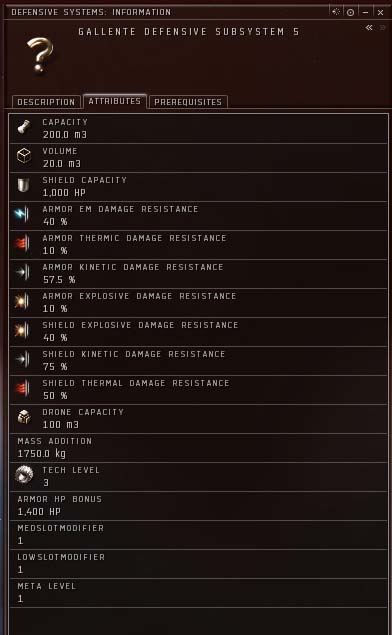392x635 pixels.
Task: Click the Armor EM Damage Resistance icon
Action: pyautogui.click(x=22, y=214)
